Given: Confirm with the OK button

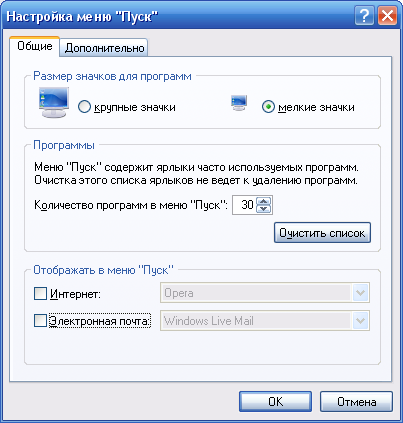Looking at the screenshot, I should 275,401.
